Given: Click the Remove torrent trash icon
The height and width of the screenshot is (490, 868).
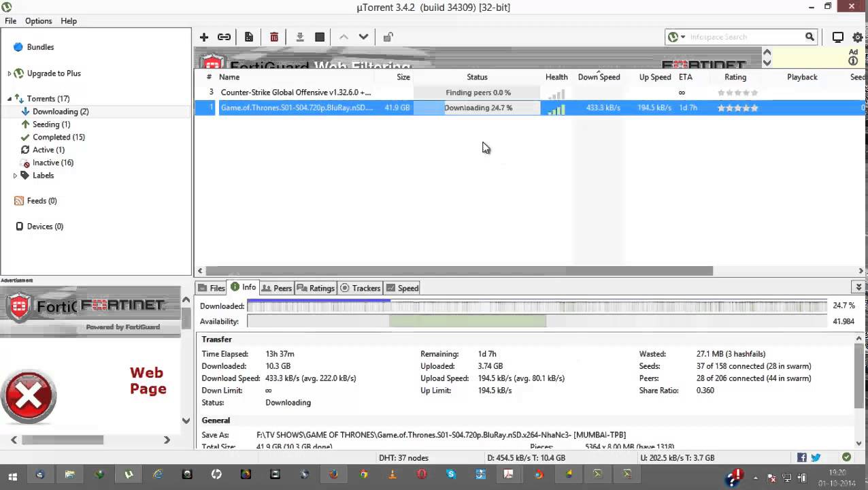Looking at the screenshot, I should click(274, 37).
